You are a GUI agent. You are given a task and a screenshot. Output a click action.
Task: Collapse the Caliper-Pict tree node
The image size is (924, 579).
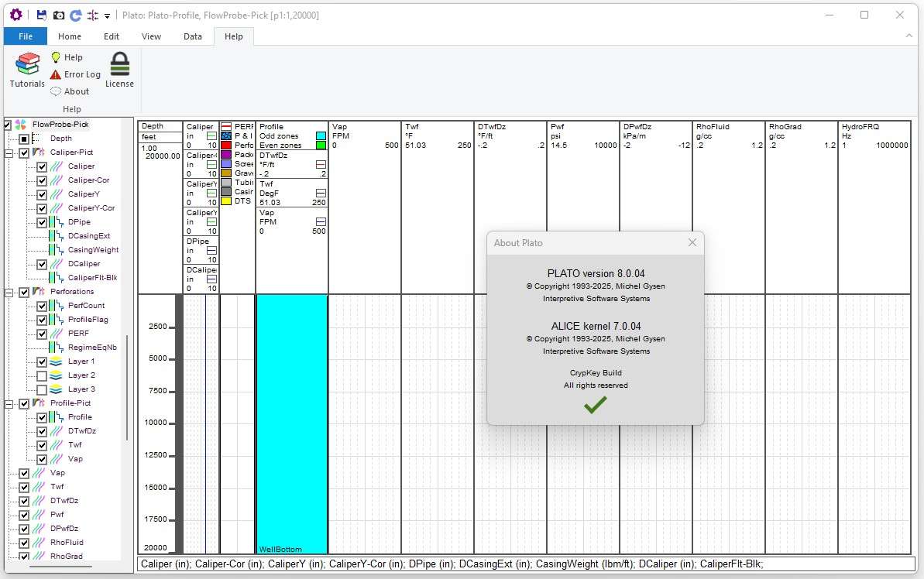click(x=9, y=152)
